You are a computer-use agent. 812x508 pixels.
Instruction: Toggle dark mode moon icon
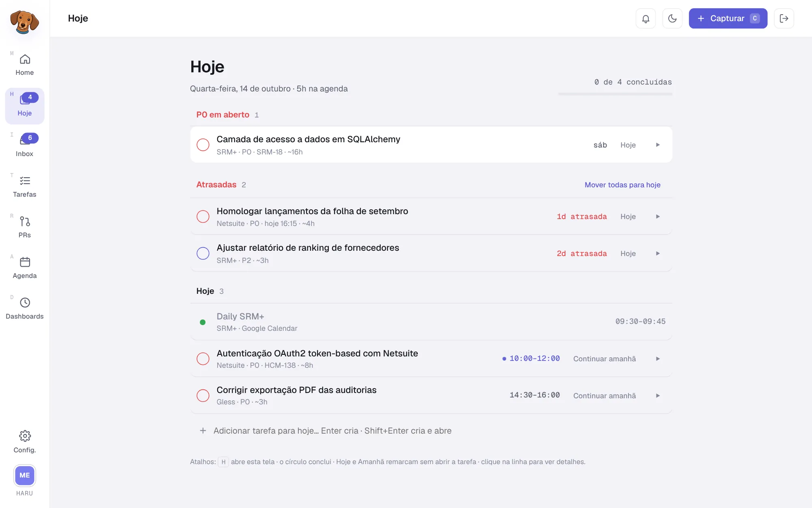coord(672,19)
